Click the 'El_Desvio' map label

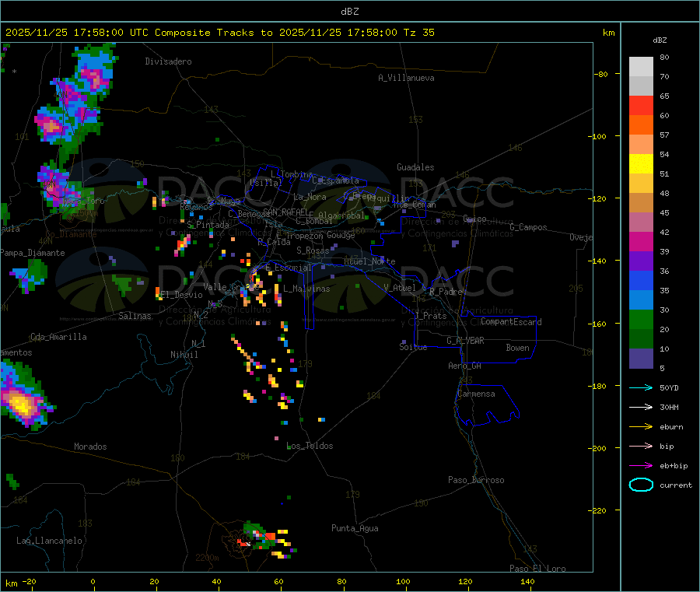pyautogui.click(x=181, y=295)
